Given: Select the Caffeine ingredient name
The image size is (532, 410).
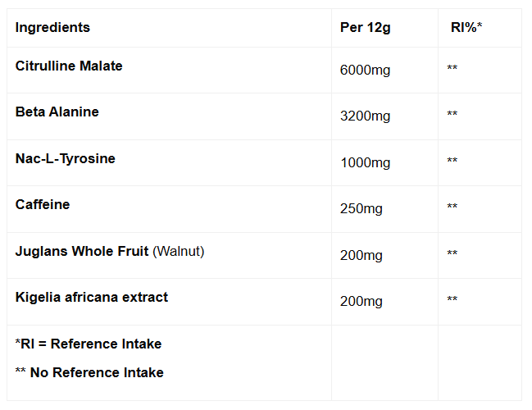Looking at the screenshot, I should pos(43,204).
